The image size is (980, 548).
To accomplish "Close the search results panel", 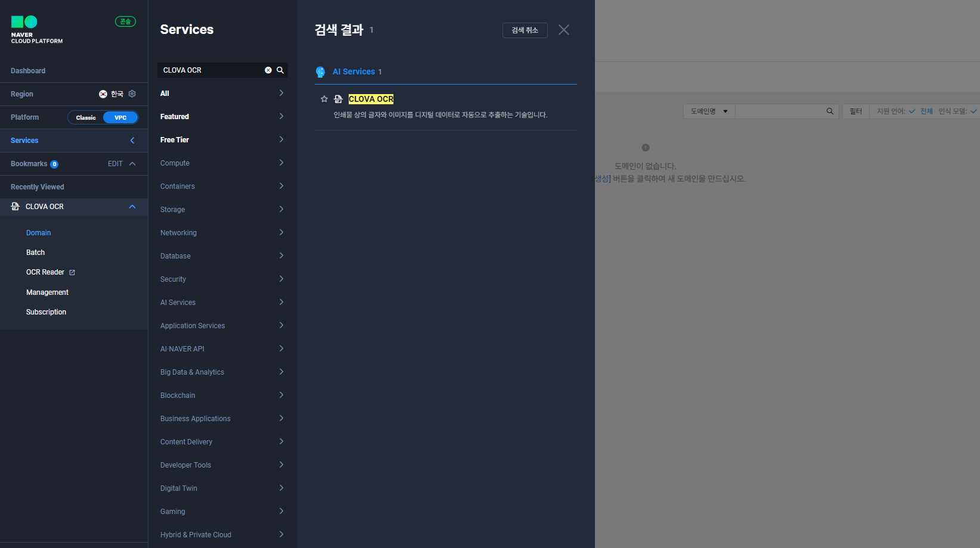I will (564, 30).
